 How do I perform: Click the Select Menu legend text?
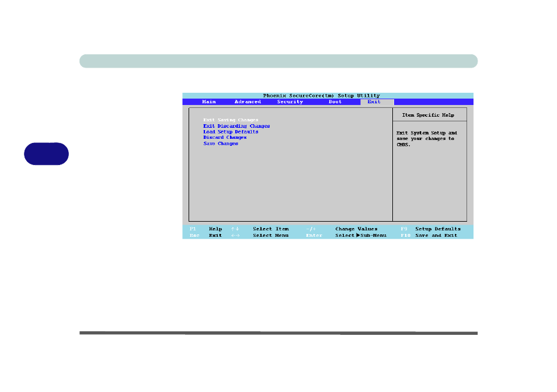point(271,235)
